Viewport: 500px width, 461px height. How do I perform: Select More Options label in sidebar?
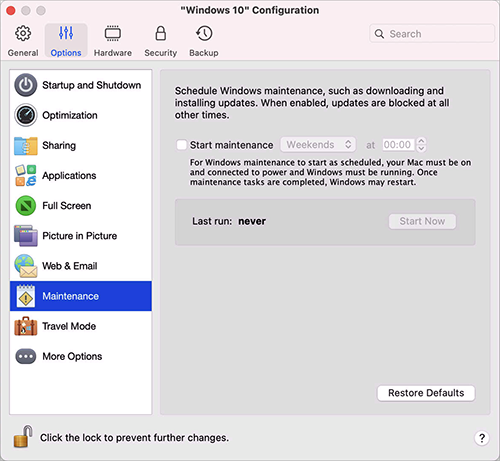(72, 356)
